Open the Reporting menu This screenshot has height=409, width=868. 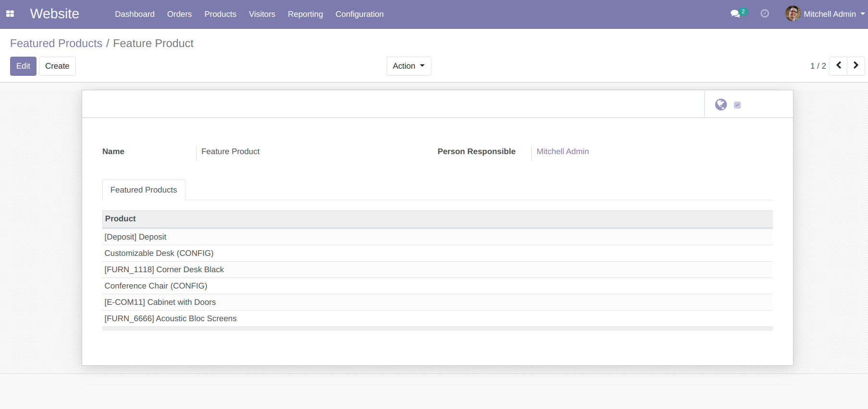coord(305,14)
